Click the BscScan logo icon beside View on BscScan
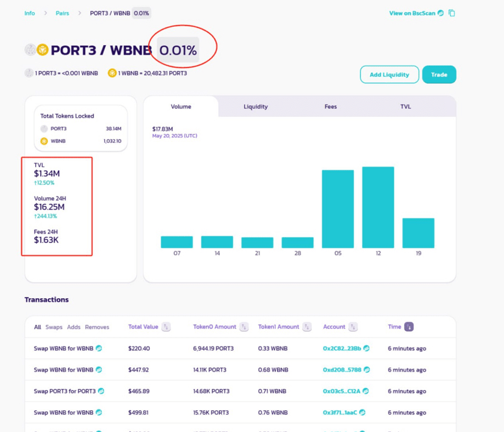This screenshot has height=432, width=504. tap(441, 13)
